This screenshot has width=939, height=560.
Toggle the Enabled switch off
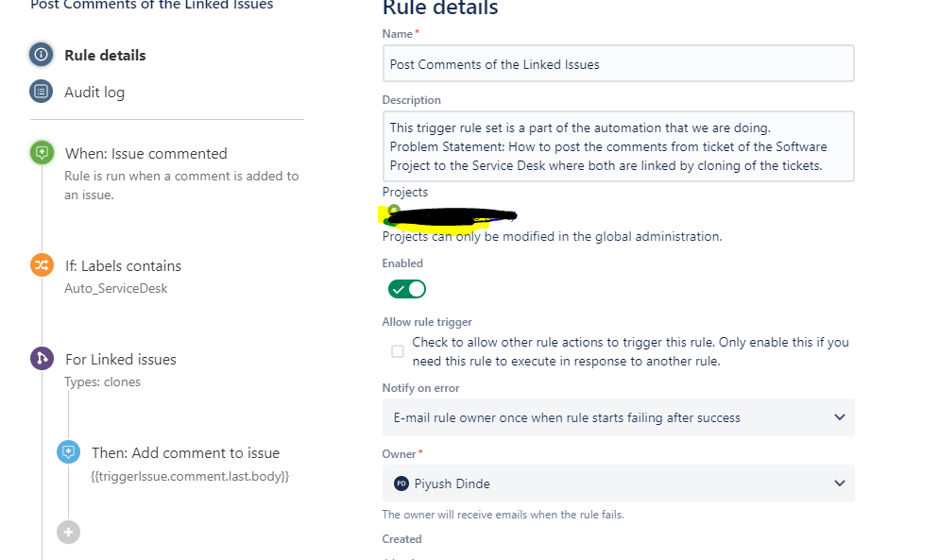[x=406, y=289]
